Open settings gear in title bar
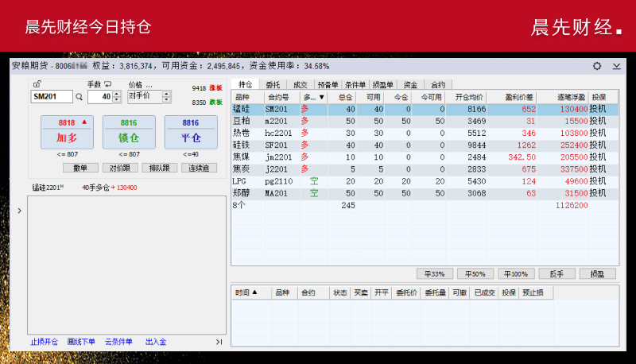Image resolution: width=636 pixels, height=364 pixels. point(597,66)
